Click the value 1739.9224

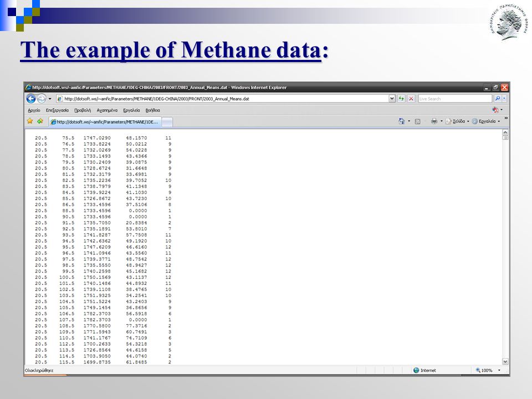(97, 192)
